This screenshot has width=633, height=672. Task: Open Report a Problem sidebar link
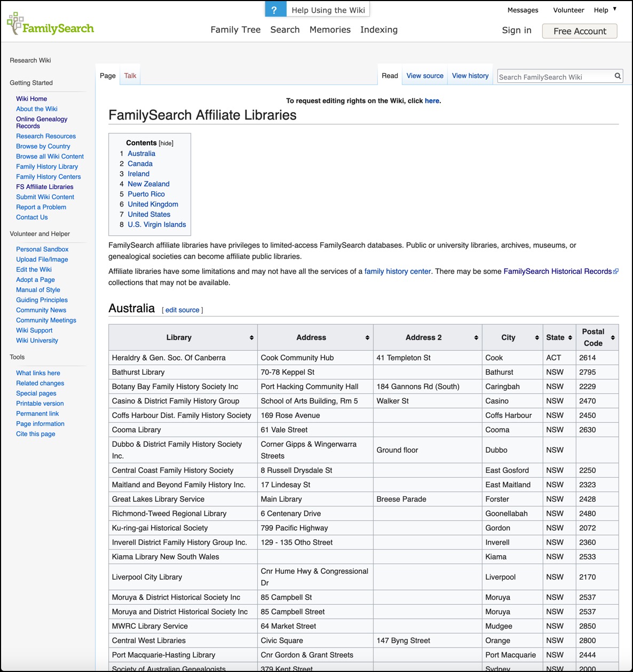coord(41,207)
